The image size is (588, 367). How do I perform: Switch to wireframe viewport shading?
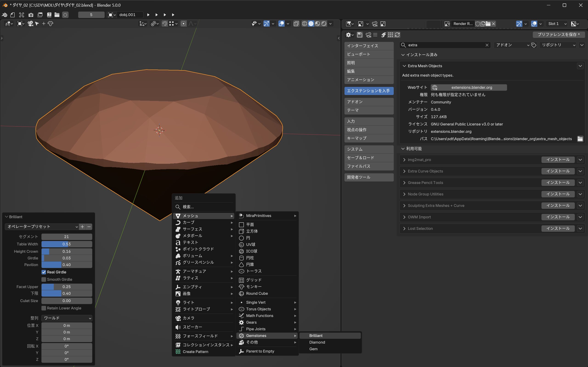coord(304,24)
